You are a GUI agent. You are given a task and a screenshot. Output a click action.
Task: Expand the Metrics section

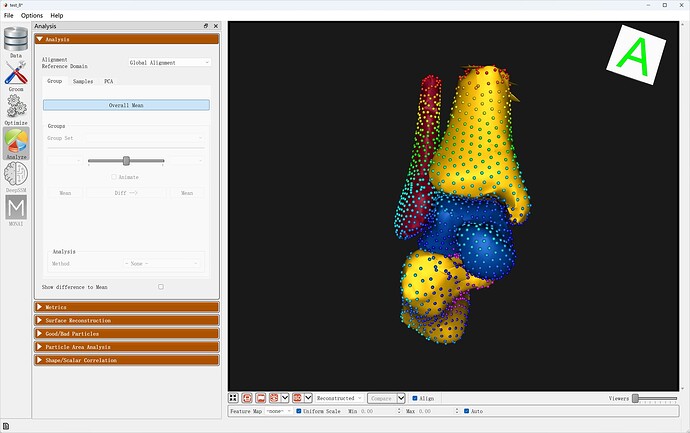(127, 307)
